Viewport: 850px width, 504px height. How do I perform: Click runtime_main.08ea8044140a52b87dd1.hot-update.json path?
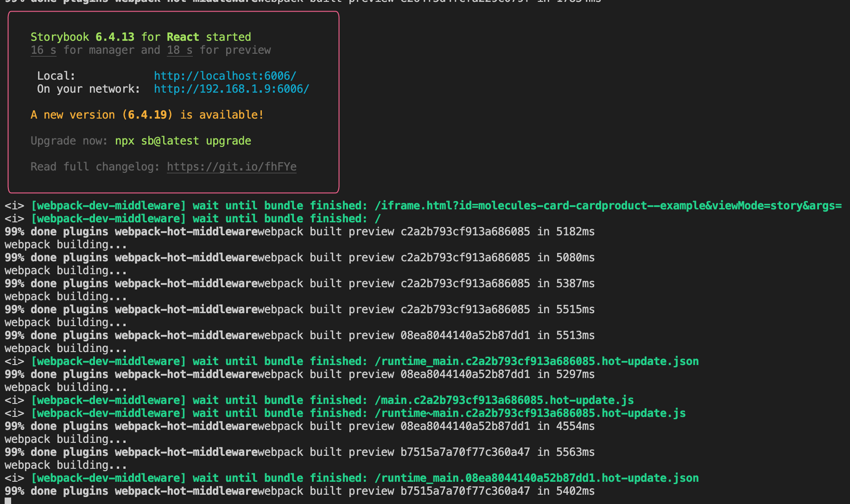pos(537,478)
